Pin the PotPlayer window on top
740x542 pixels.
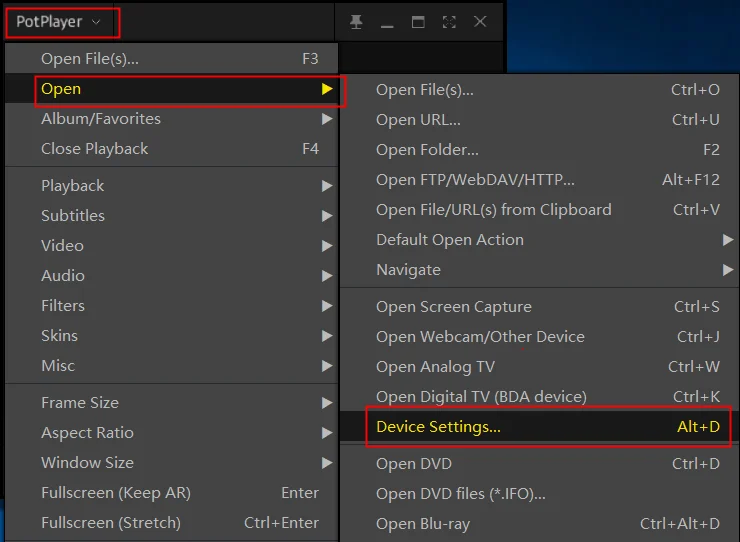pos(356,22)
